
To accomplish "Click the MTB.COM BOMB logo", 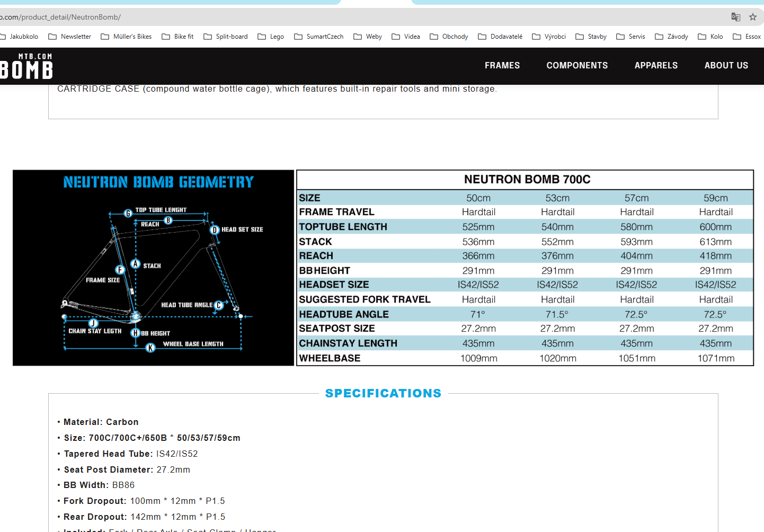I will (26, 66).
